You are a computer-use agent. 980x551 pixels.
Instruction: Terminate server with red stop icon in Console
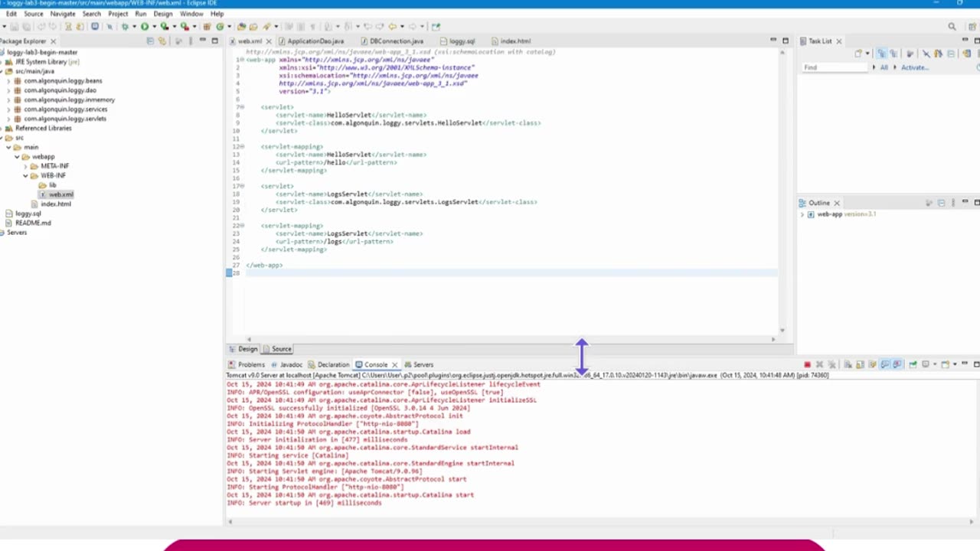point(807,364)
